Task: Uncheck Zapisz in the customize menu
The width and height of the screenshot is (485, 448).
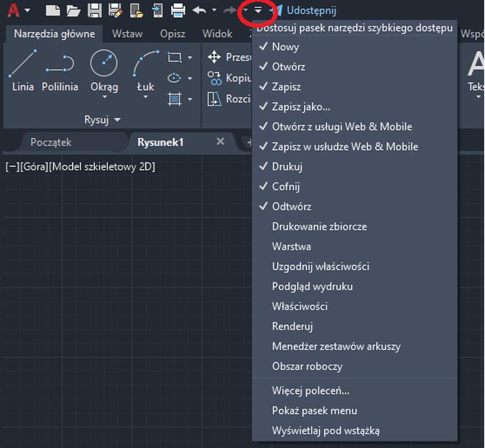Action: [x=355, y=87]
